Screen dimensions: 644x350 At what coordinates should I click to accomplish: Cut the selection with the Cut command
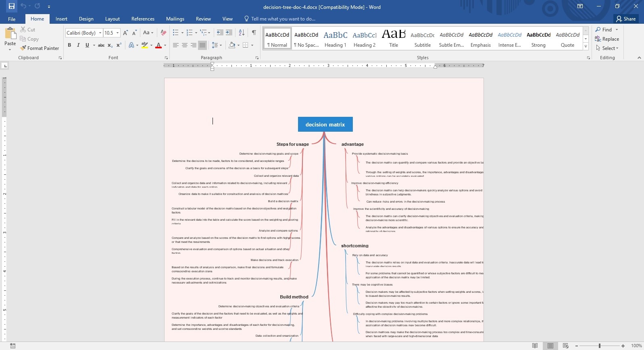[28, 29]
